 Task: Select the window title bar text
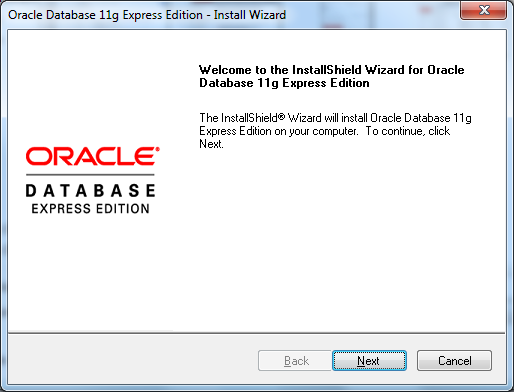[x=147, y=15]
